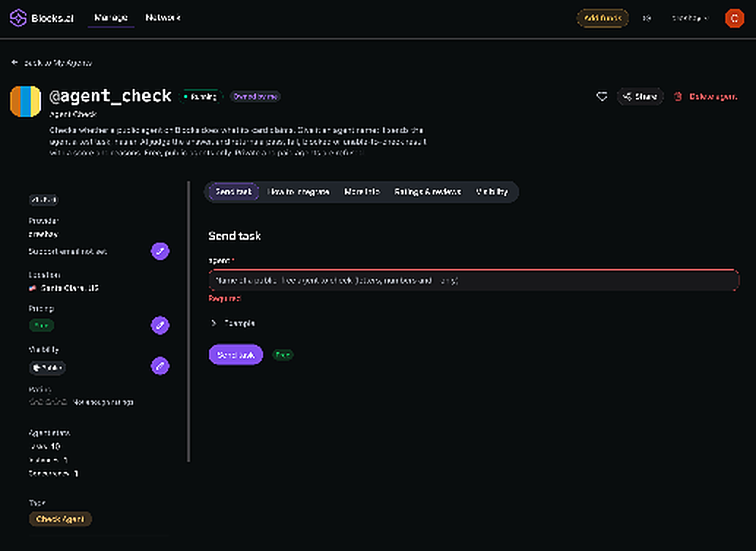The width and height of the screenshot is (756, 551).
Task: Click the orange user avatar
Action: (x=734, y=18)
